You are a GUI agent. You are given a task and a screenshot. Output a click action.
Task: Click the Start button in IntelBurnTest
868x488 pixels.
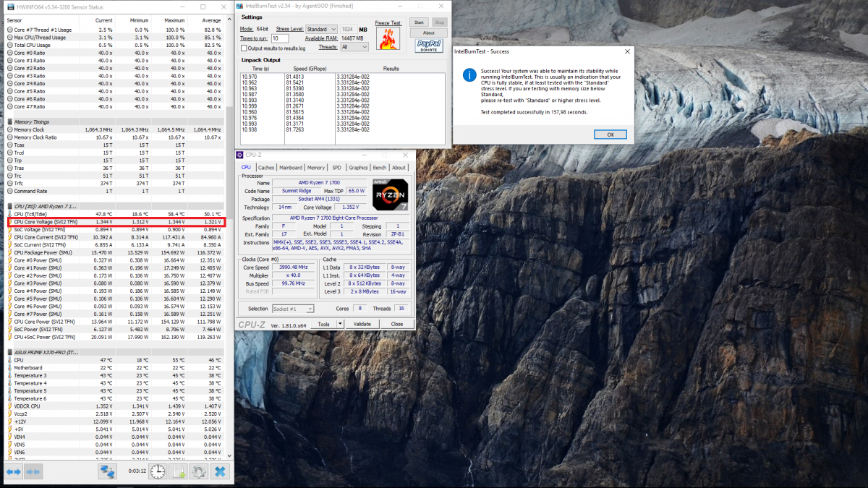(x=419, y=22)
